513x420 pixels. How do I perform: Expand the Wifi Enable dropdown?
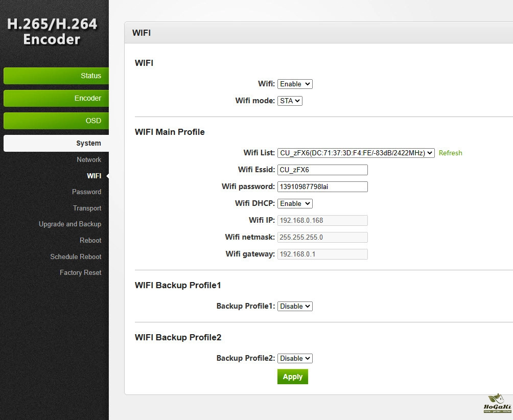pos(295,84)
